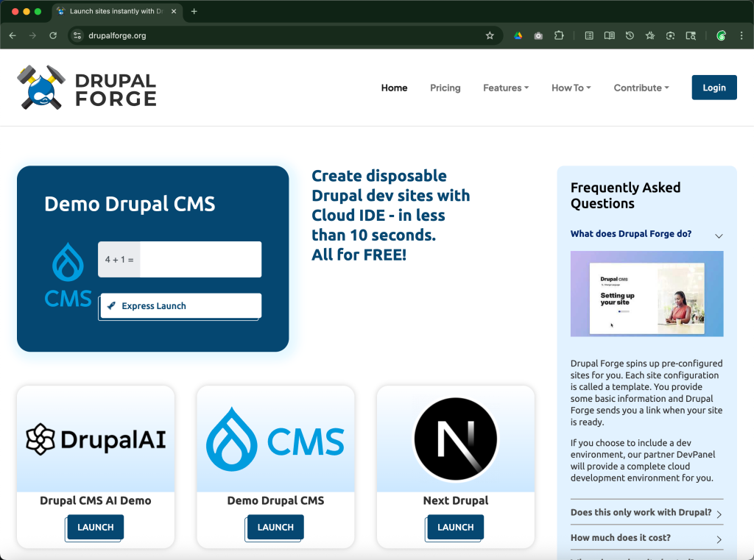The width and height of the screenshot is (754, 560).
Task: Open the How To dropdown
Action: (x=571, y=88)
